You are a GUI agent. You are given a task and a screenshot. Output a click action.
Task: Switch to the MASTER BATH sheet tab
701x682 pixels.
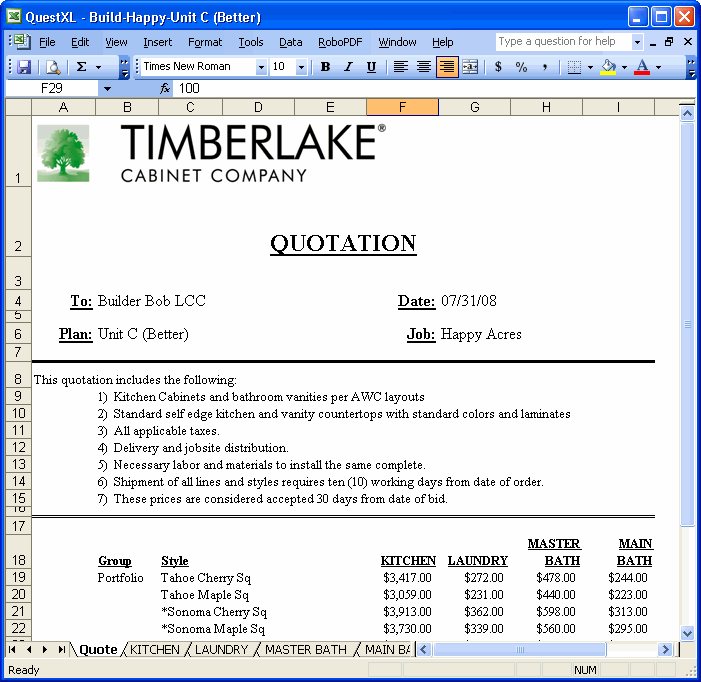coord(306,649)
